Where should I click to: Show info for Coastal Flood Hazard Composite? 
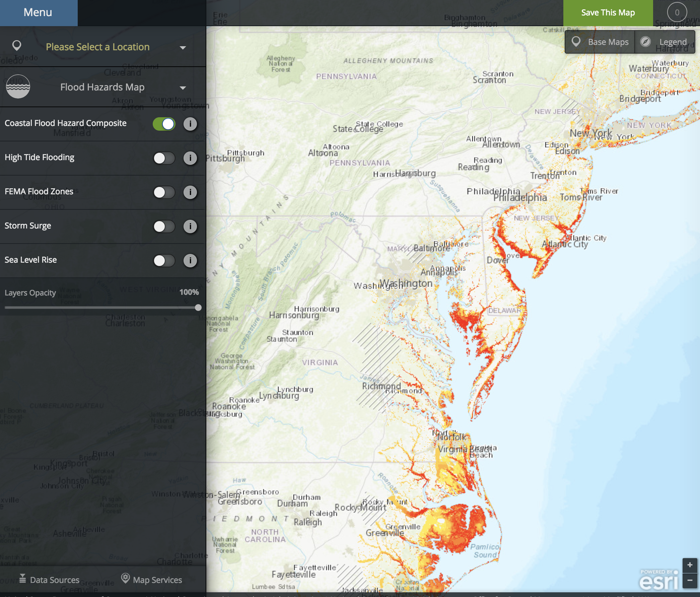click(190, 124)
